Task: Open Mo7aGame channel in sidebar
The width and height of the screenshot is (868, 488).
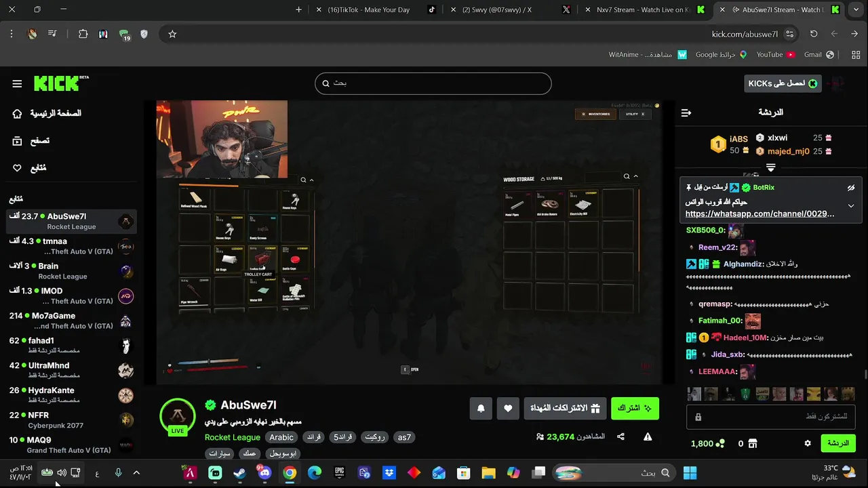Action: coord(71,321)
